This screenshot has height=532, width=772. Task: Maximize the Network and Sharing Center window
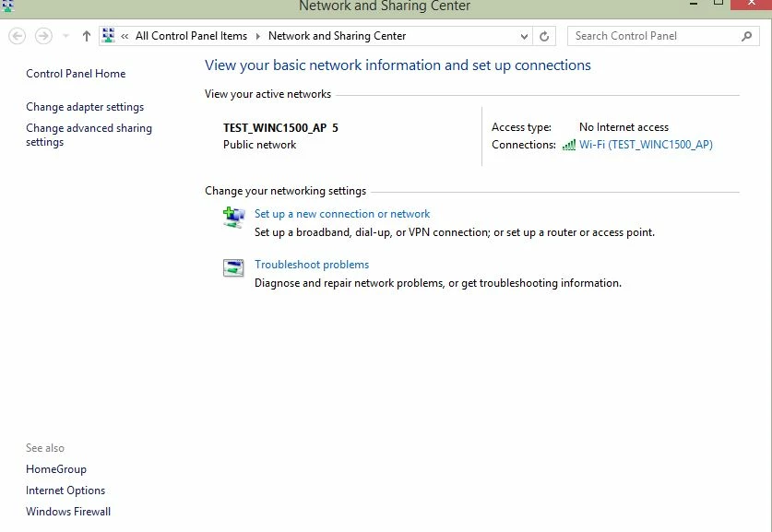(x=719, y=3)
